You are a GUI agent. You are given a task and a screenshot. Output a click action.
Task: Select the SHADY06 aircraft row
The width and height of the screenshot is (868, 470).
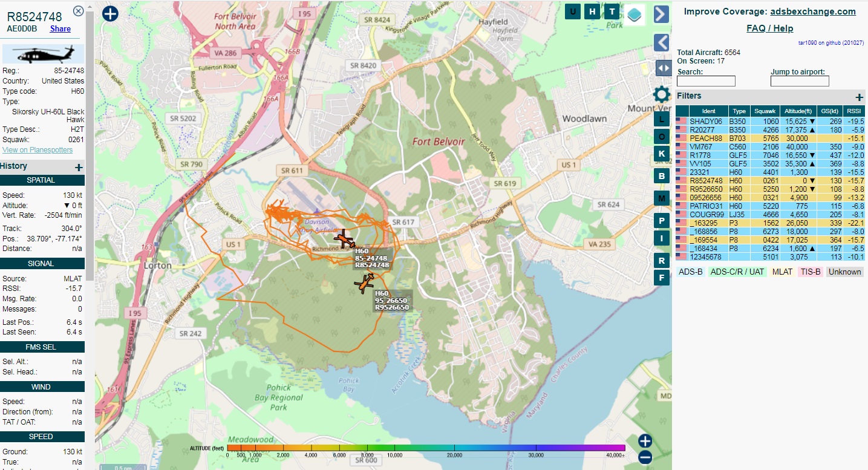tap(770, 122)
